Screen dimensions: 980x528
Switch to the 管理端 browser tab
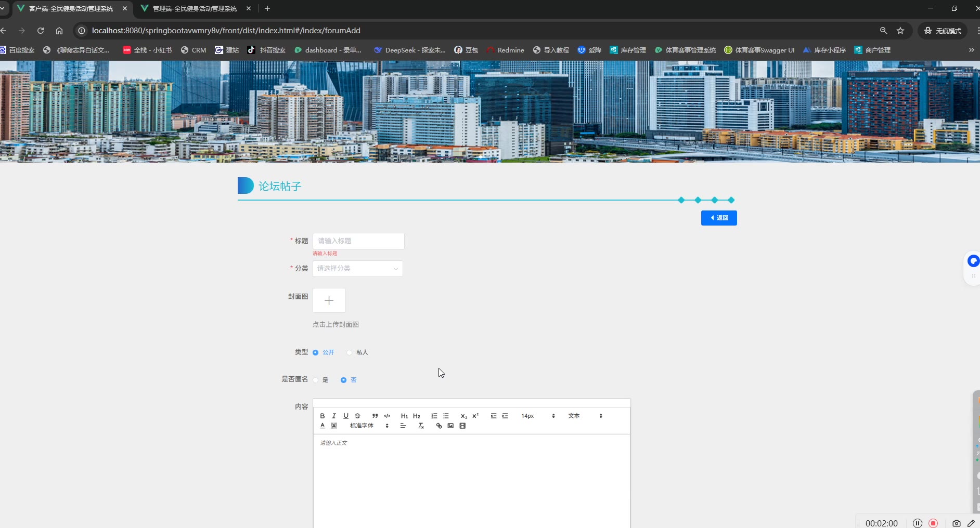tap(195, 9)
